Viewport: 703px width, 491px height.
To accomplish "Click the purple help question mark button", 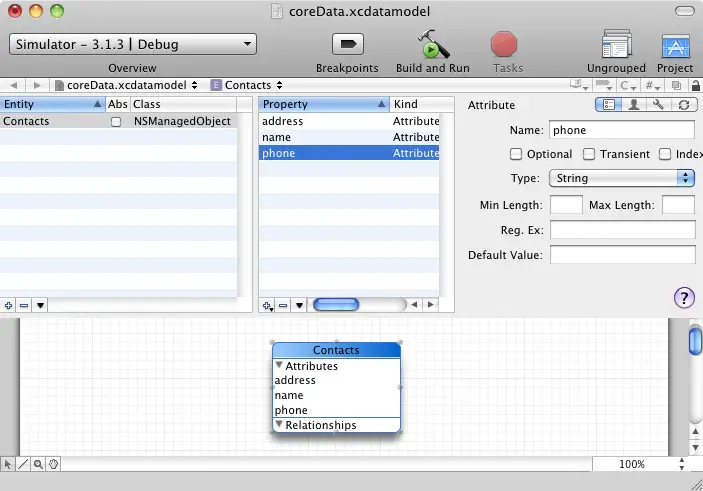I will click(684, 297).
